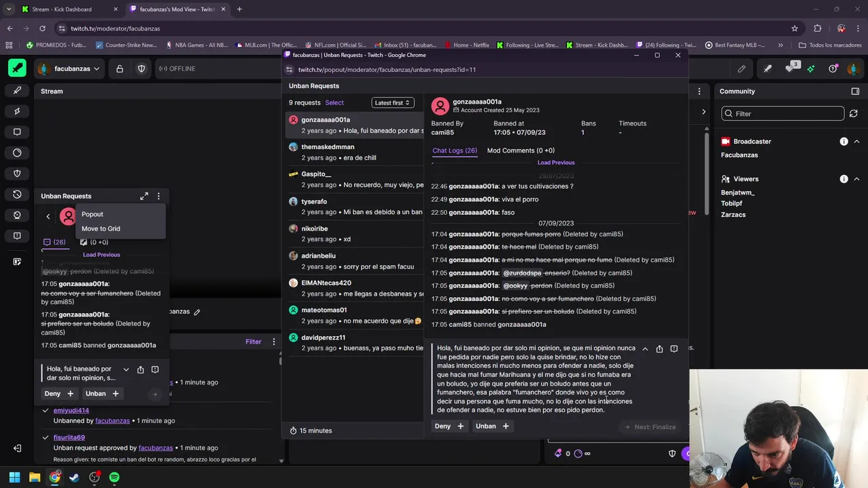Open the sword moderation icon in left sidebar
The image size is (868, 488).
pos(18,90)
